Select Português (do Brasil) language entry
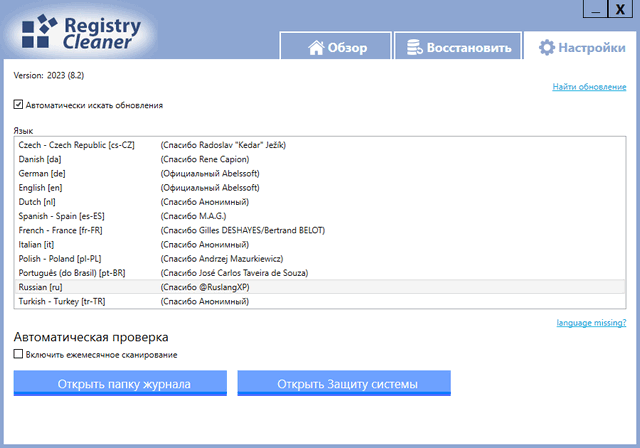Viewport: 640px width, 448px height. pos(72,272)
